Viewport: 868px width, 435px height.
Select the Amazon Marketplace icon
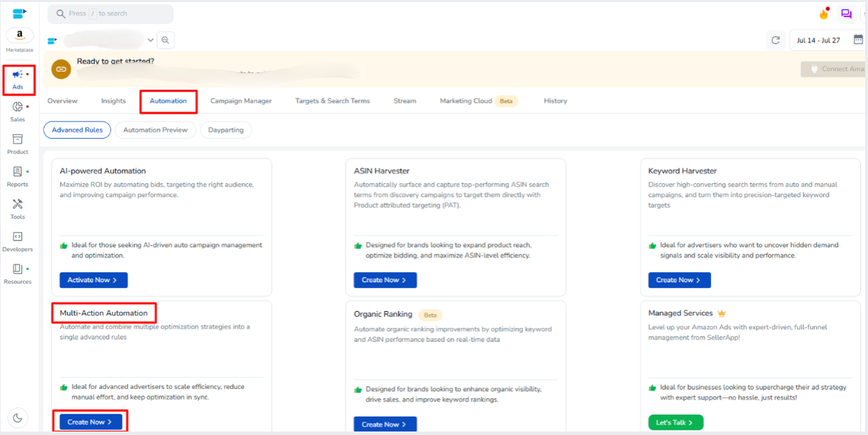19,36
